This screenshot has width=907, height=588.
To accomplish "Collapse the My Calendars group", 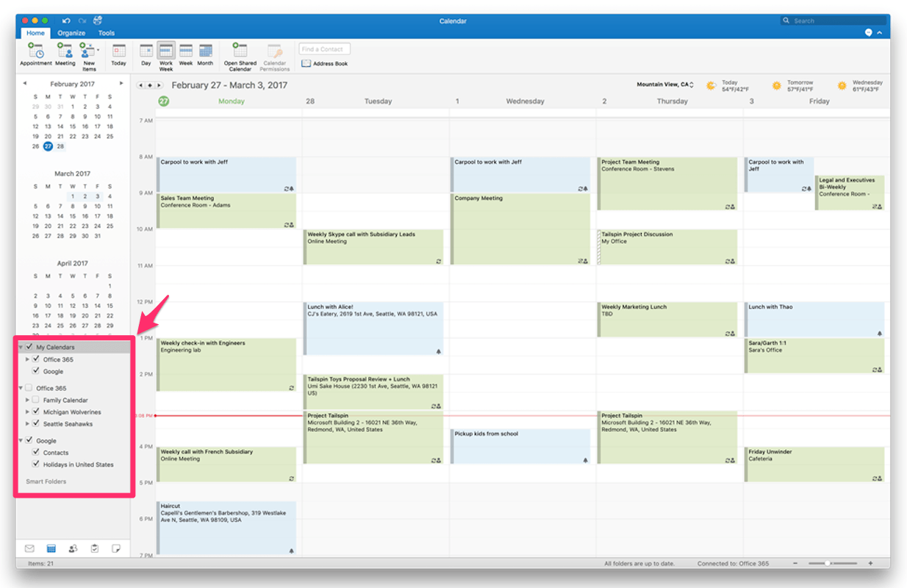I will tap(21, 346).
